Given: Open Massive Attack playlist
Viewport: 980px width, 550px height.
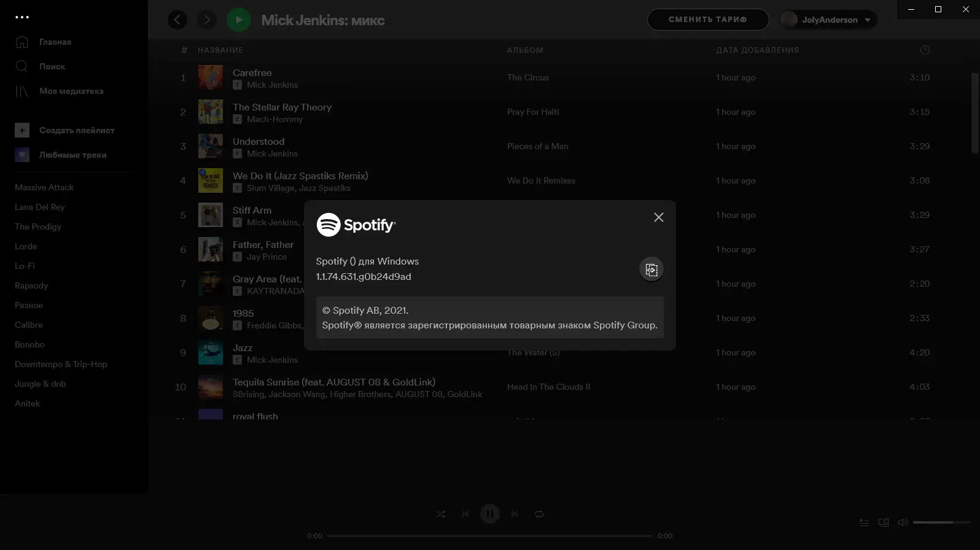Looking at the screenshot, I should pyautogui.click(x=44, y=187).
